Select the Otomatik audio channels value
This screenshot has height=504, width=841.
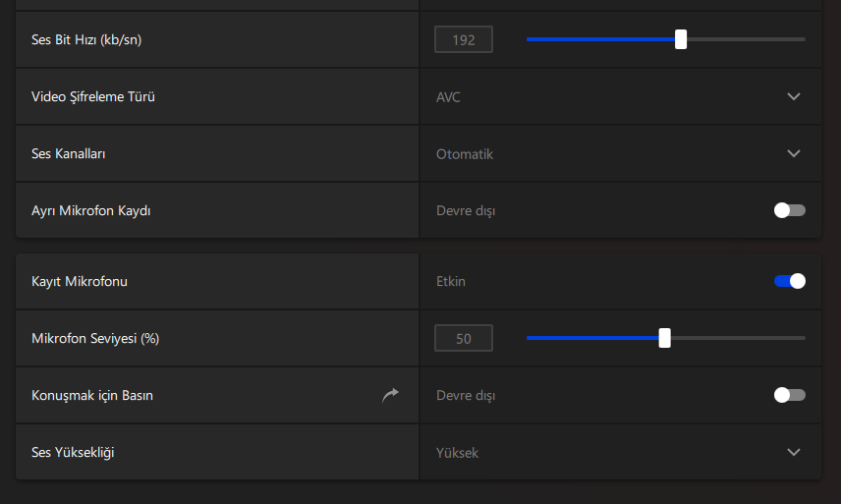pyautogui.click(x=465, y=153)
